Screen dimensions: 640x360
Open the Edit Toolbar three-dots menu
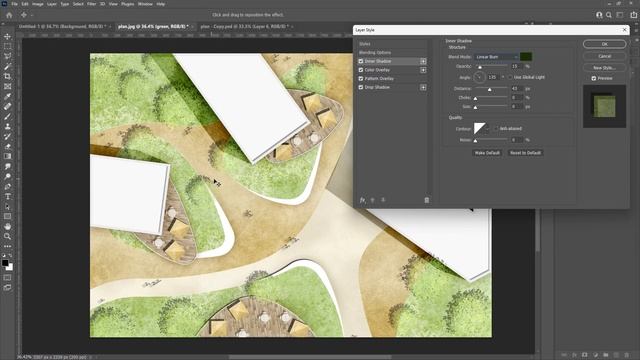click(x=7, y=247)
